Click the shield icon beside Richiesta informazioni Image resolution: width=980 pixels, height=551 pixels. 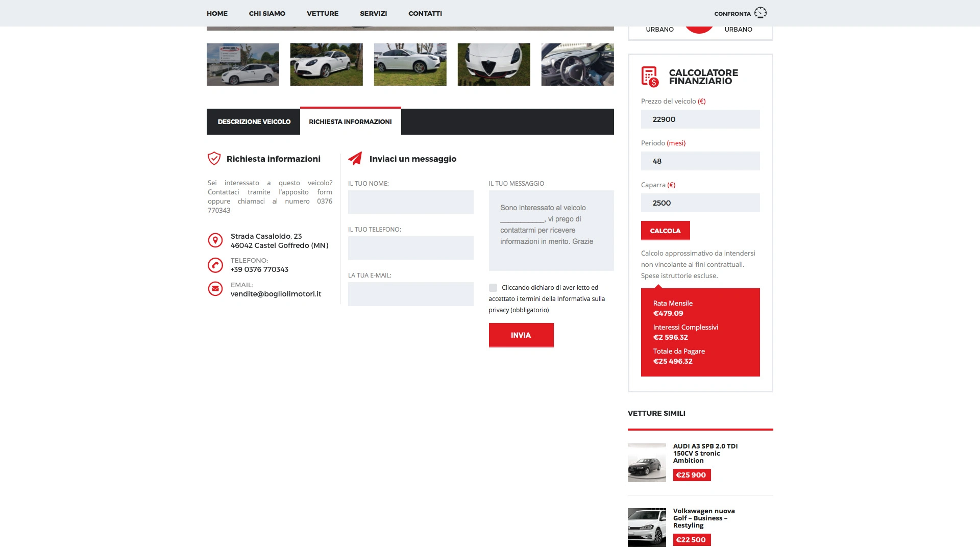point(214,158)
